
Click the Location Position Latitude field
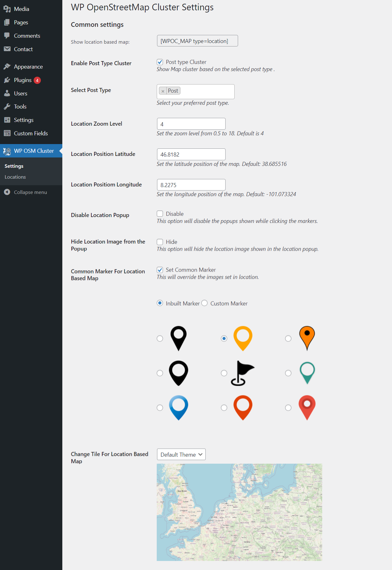coord(191,154)
